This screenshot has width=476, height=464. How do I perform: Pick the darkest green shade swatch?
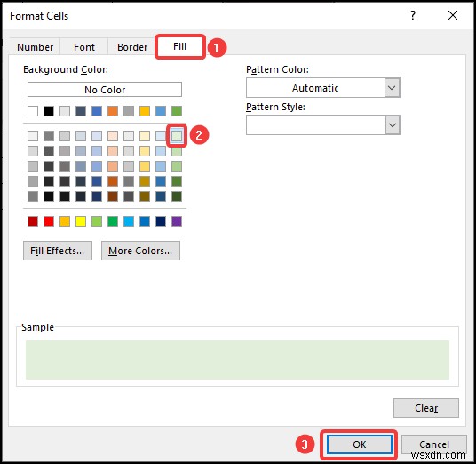click(177, 196)
